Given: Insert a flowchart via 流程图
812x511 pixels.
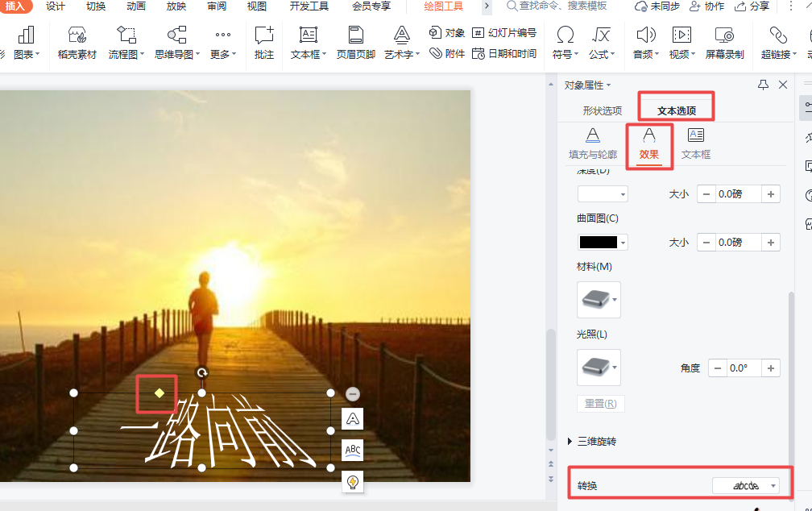Looking at the screenshot, I should pyautogui.click(x=126, y=43).
